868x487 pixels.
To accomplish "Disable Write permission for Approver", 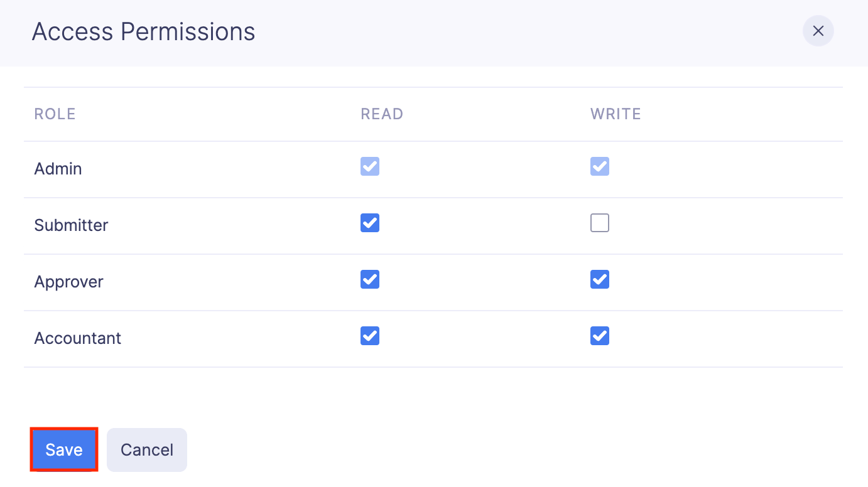I will click(600, 279).
